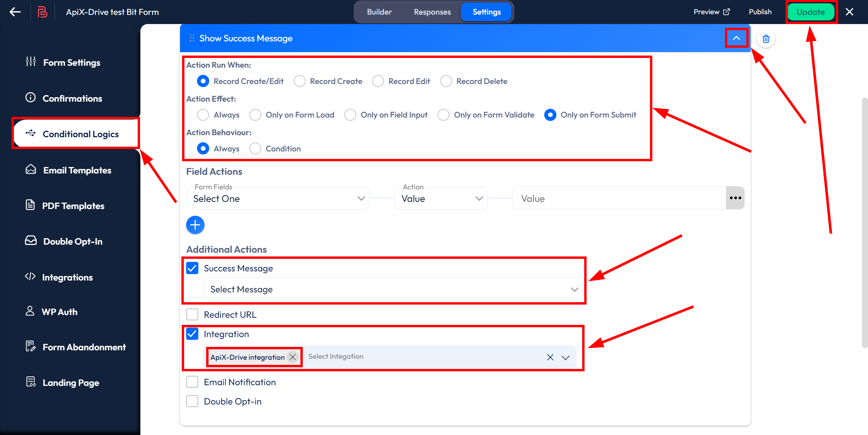Screen dimensions: 868x435
Task: Remove the ApiX-Drive integration tag
Action: [293, 357]
